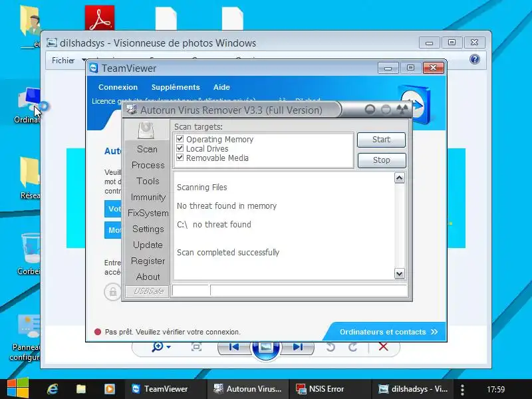Switch to Autorun Virus taskbar button
Screen dimensions: 532x399
tap(247, 389)
